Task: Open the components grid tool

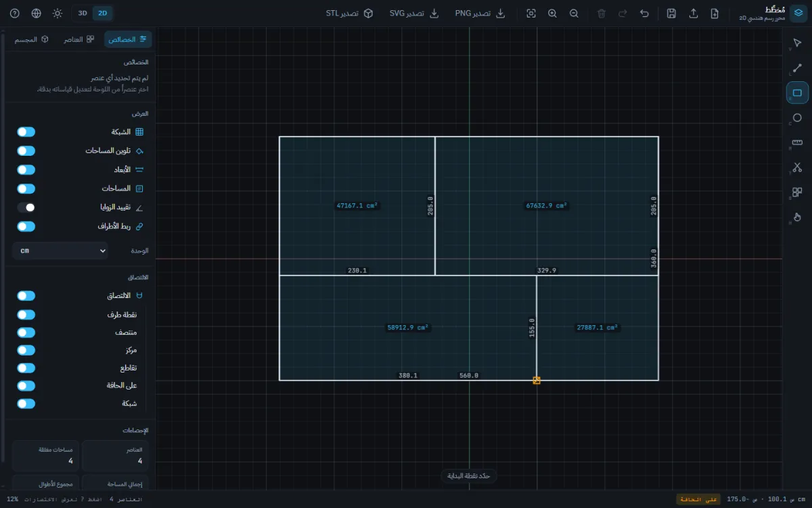Action: pyautogui.click(x=797, y=192)
